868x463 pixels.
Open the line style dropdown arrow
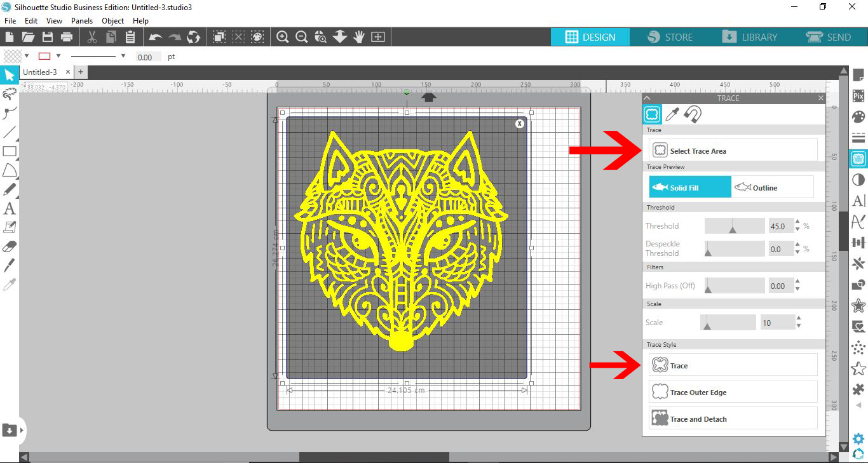123,56
